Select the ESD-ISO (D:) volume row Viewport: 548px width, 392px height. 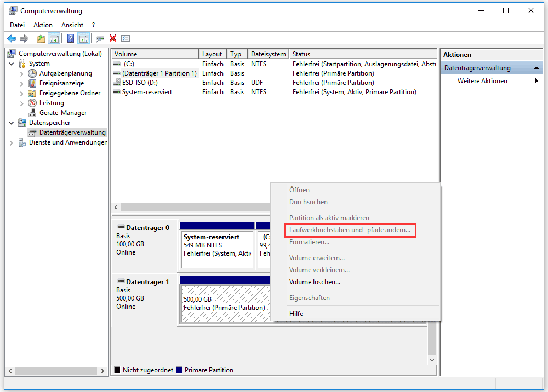tap(140, 83)
